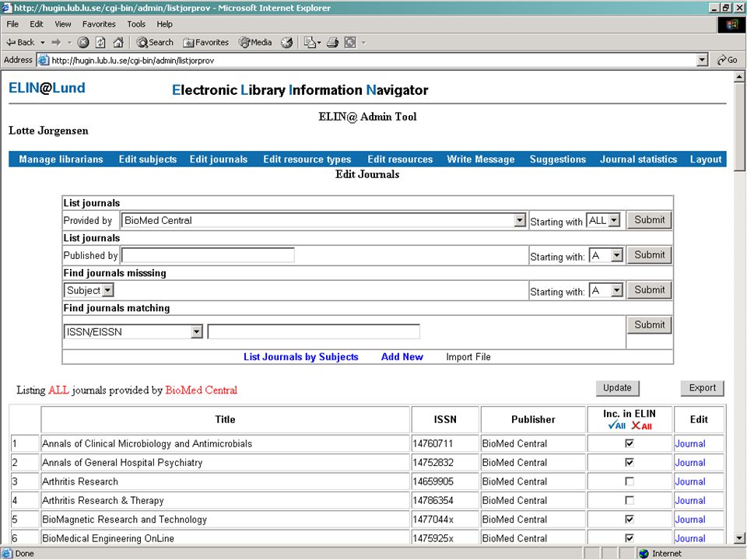747x560 pixels.
Task: Click the toolbar icon after the printer
Action: [350, 42]
